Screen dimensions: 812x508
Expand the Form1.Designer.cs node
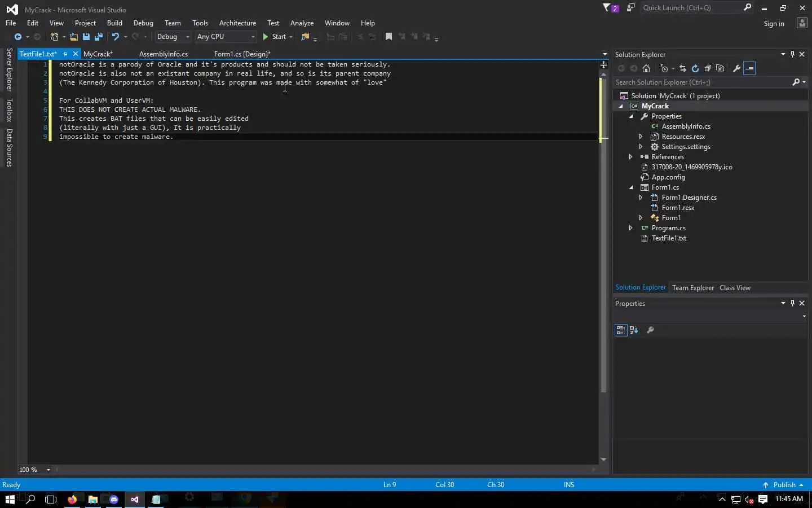click(641, 198)
